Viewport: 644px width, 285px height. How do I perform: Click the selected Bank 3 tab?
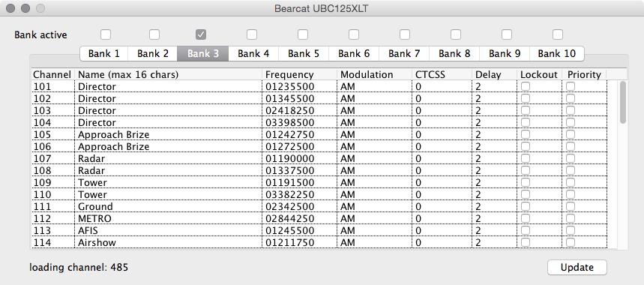pos(203,53)
